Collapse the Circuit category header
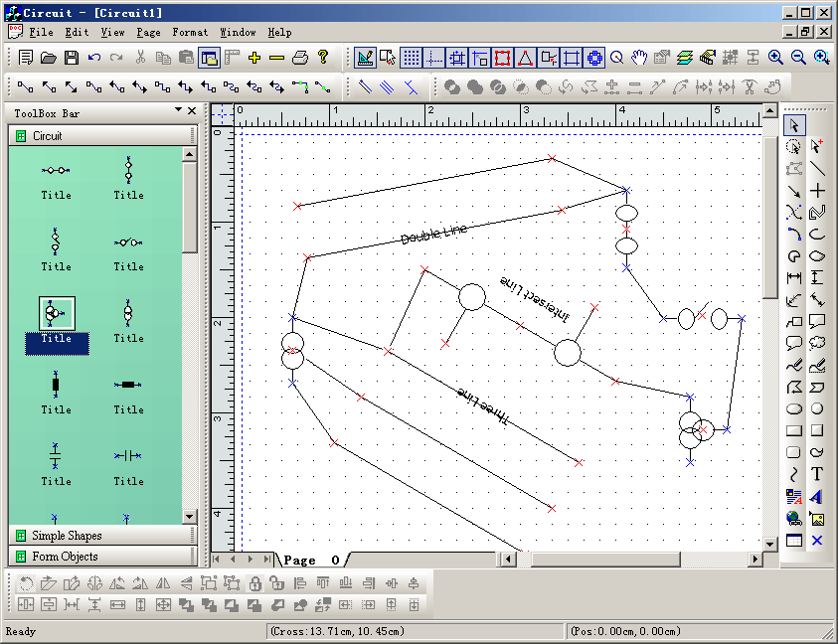838x644 pixels. pos(102,136)
